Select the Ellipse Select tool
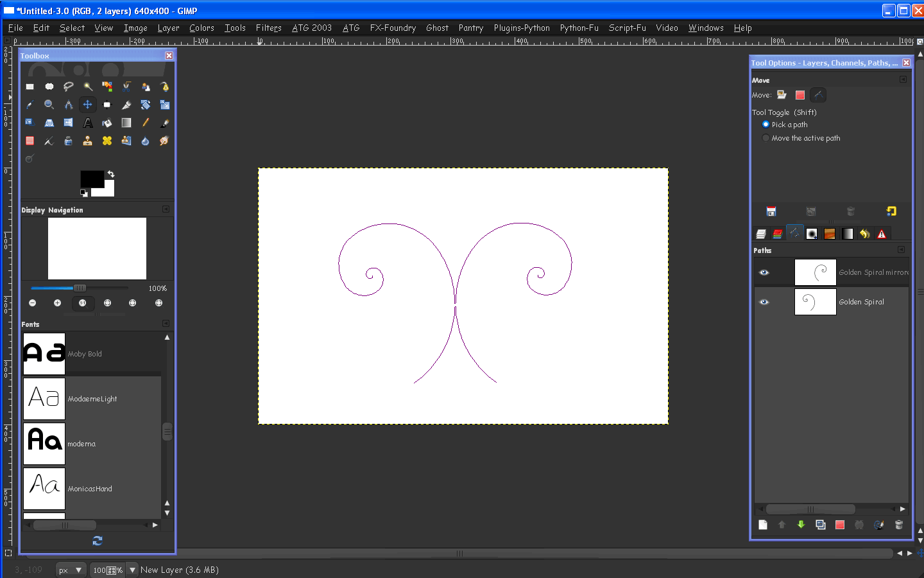The height and width of the screenshot is (578, 924). point(49,86)
